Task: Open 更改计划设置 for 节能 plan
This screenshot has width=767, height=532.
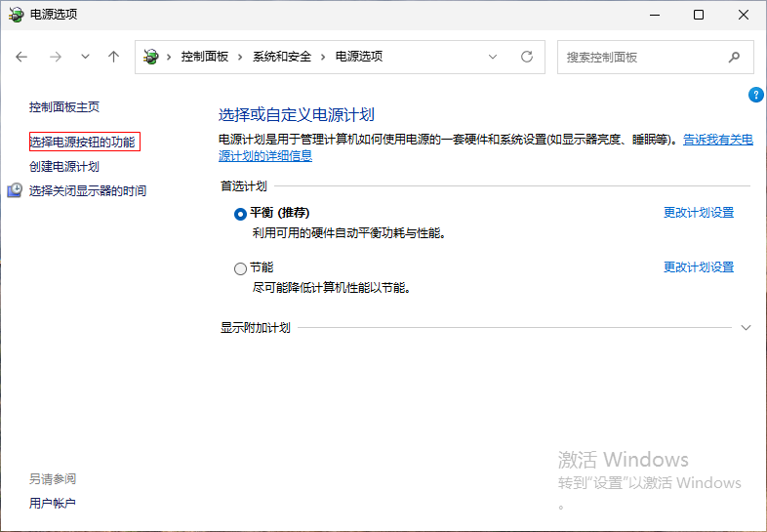Action: pyautogui.click(x=699, y=267)
